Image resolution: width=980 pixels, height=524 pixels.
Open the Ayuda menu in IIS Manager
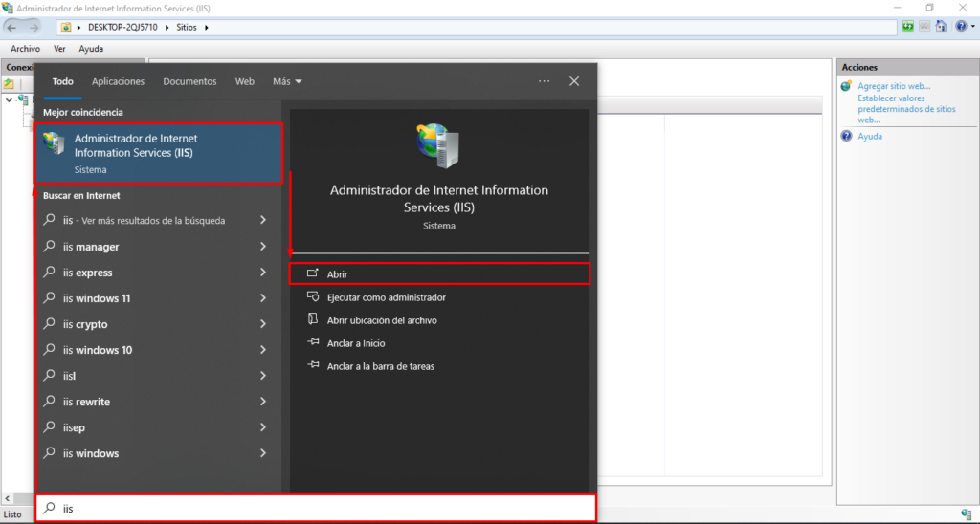91,49
